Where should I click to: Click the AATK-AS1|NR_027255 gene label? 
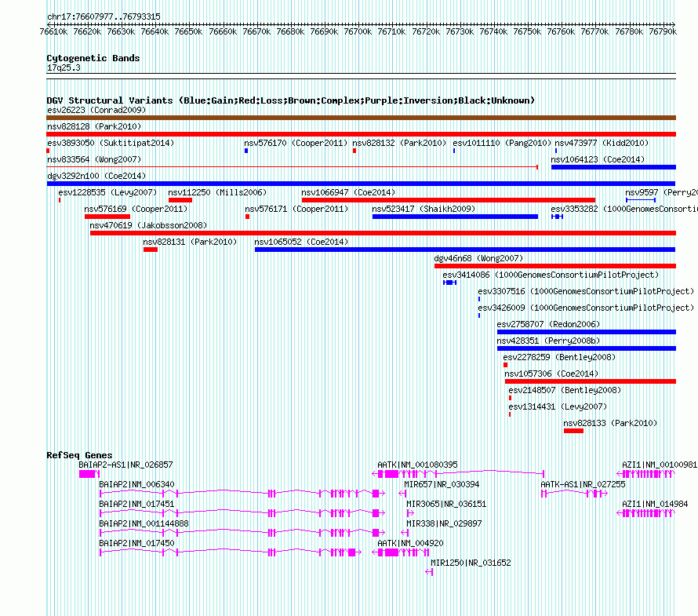(x=583, y=484)
